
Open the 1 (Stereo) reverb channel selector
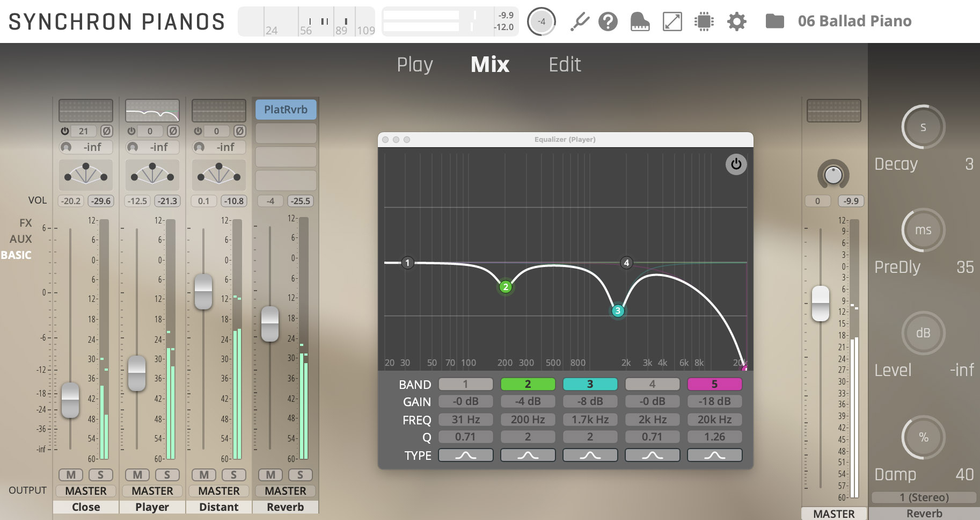point(924,497)
